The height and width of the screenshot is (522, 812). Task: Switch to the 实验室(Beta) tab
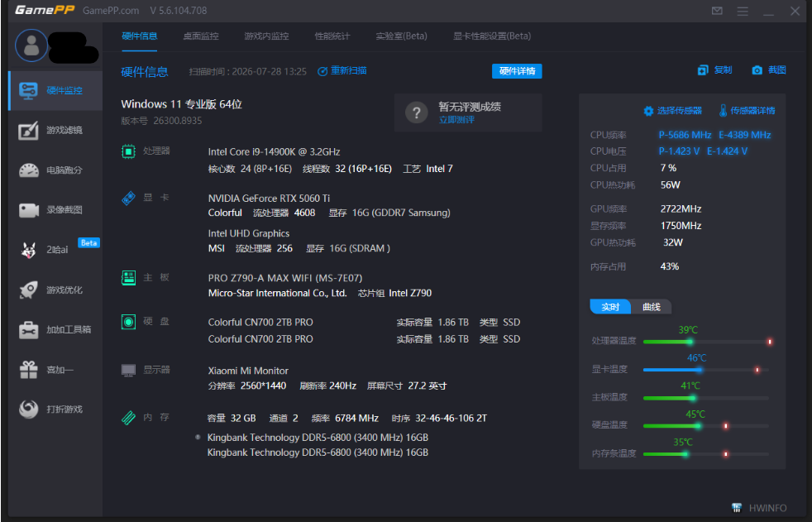[401, 36]
